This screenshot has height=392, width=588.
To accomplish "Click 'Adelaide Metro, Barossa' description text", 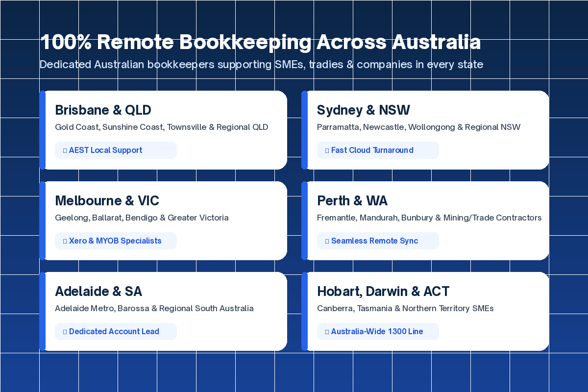I will point(154,309).
